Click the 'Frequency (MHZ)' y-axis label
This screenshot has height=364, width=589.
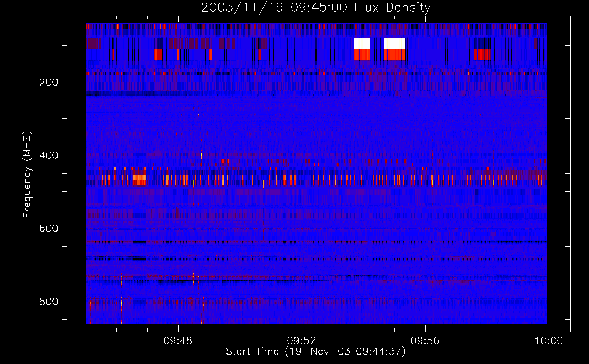27,175
